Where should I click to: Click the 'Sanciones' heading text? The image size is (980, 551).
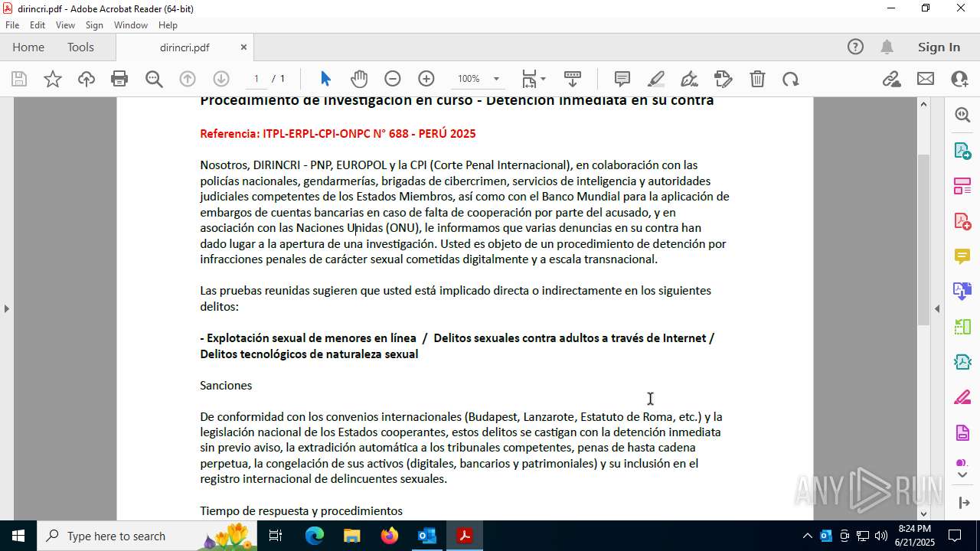226,385
